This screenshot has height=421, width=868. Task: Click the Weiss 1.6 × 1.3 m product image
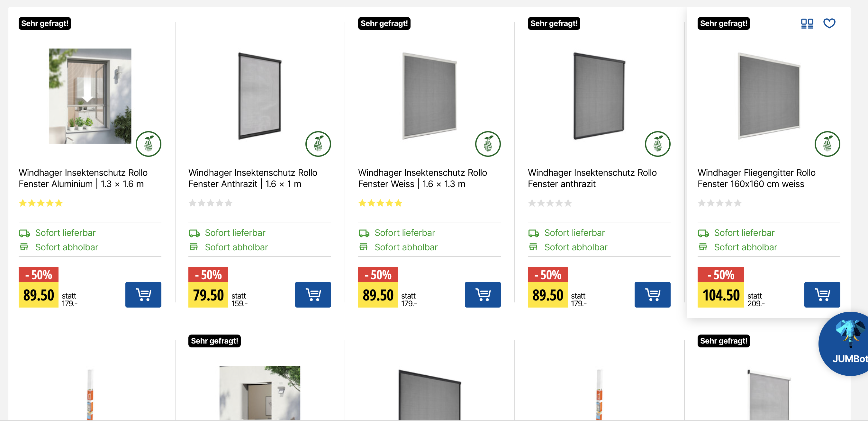click(429, 96)
